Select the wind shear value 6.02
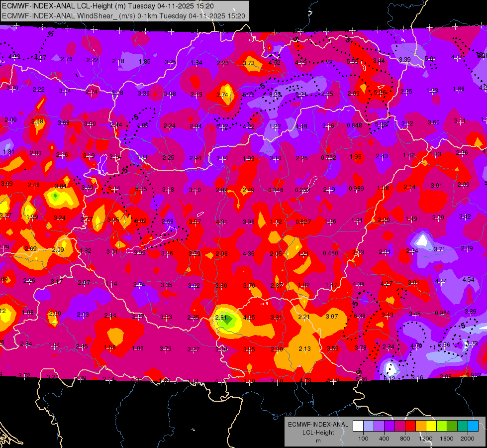 140,221
